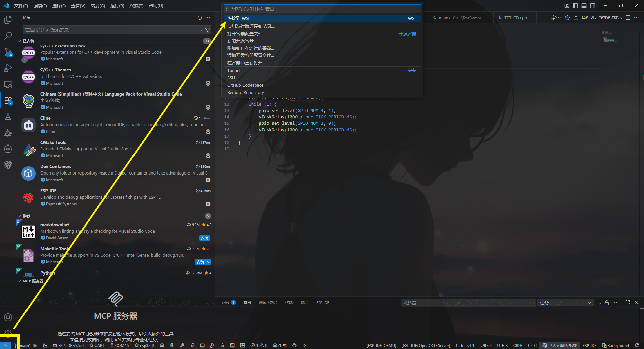Click the 筛选器 output filter field
The height and width of the screenshot is (349, 644).
click(468, 303)
